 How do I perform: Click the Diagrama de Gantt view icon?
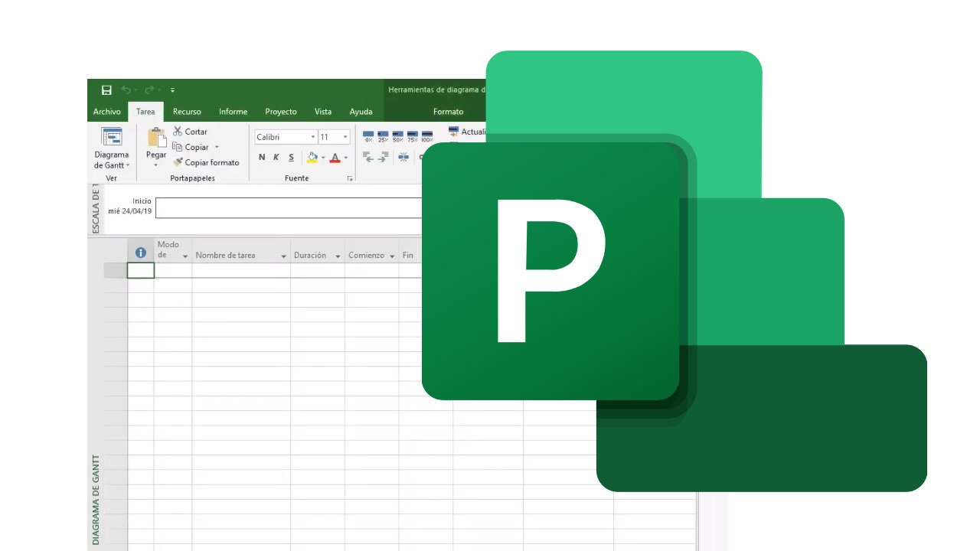pos(112,137)
